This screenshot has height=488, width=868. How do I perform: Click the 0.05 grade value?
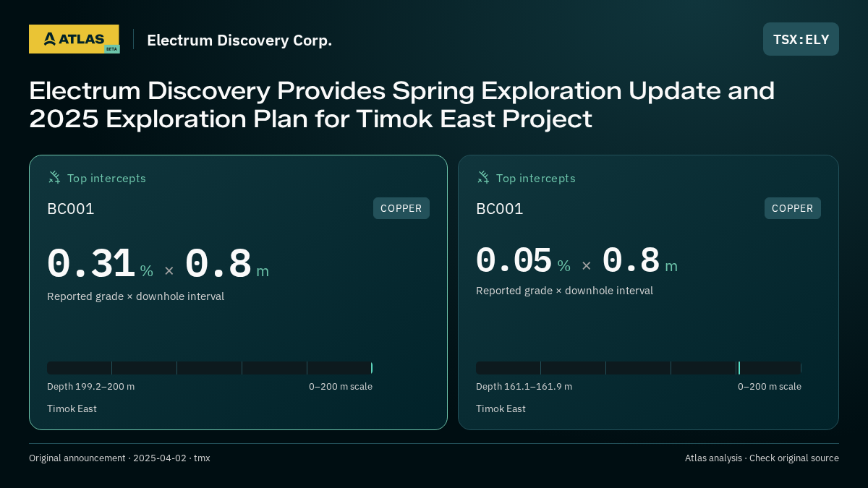[514, 260]
